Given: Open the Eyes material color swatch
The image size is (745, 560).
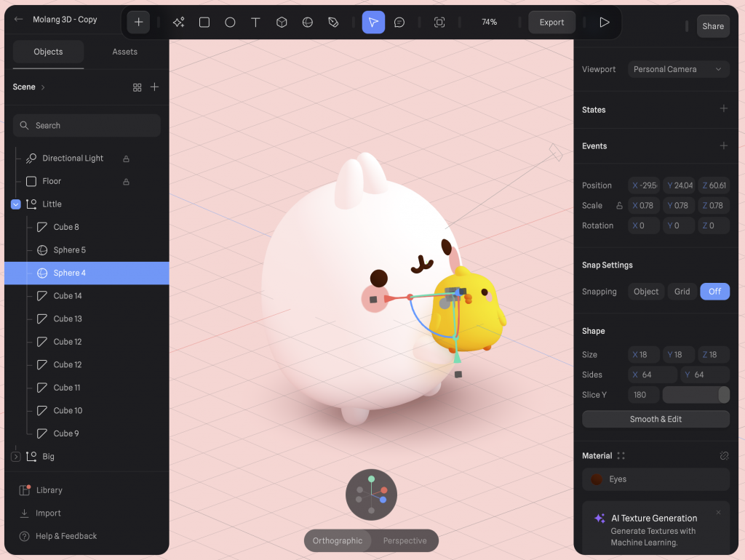Looking at the screenshot, I should (597, 479).
